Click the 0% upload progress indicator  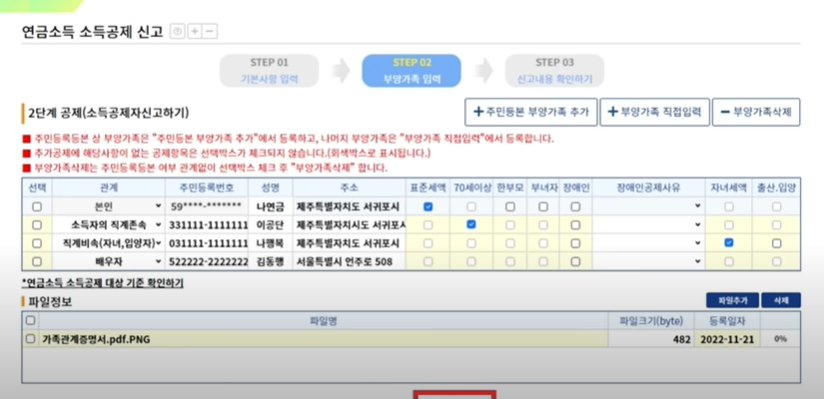780,339
